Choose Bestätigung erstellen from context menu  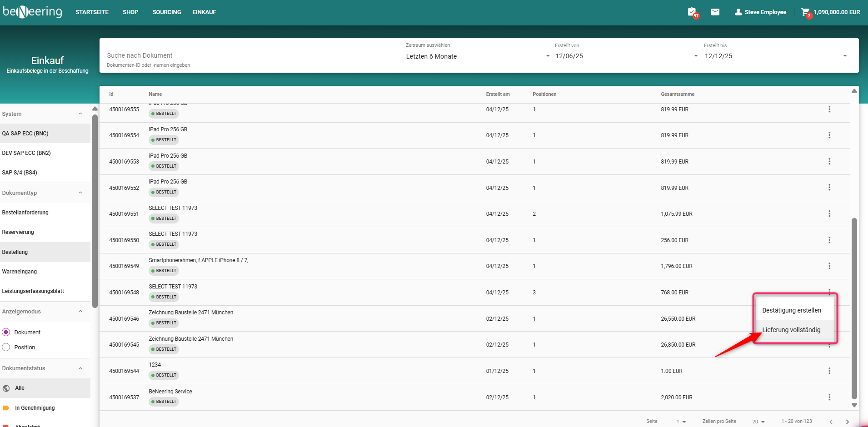click(x=794, y=310)
